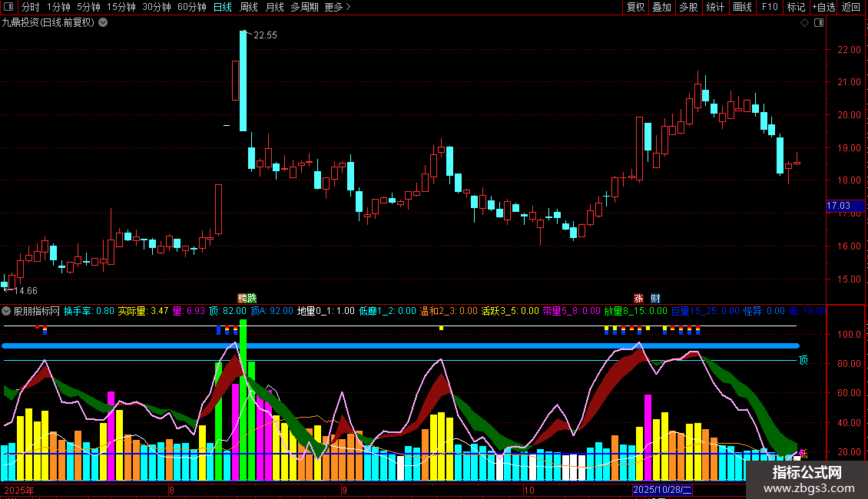Click the 榜跌 event marker

tap(247, 298)
